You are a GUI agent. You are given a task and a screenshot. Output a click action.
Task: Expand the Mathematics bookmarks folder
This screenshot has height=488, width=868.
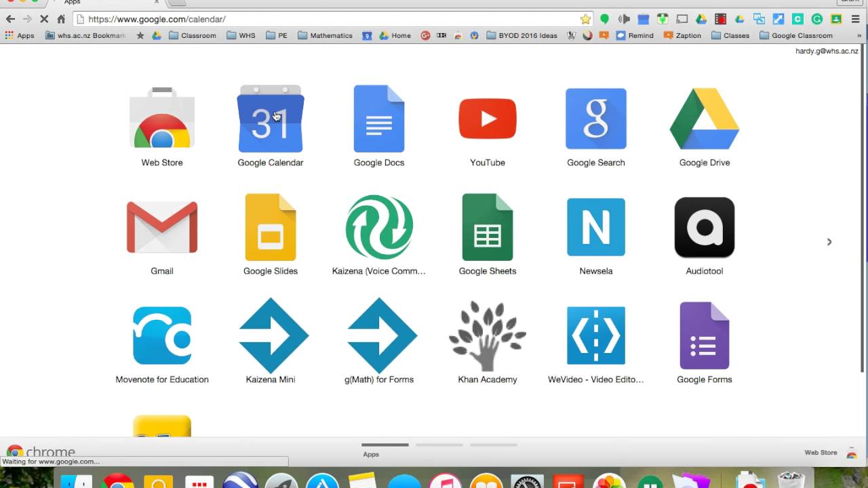325,35
